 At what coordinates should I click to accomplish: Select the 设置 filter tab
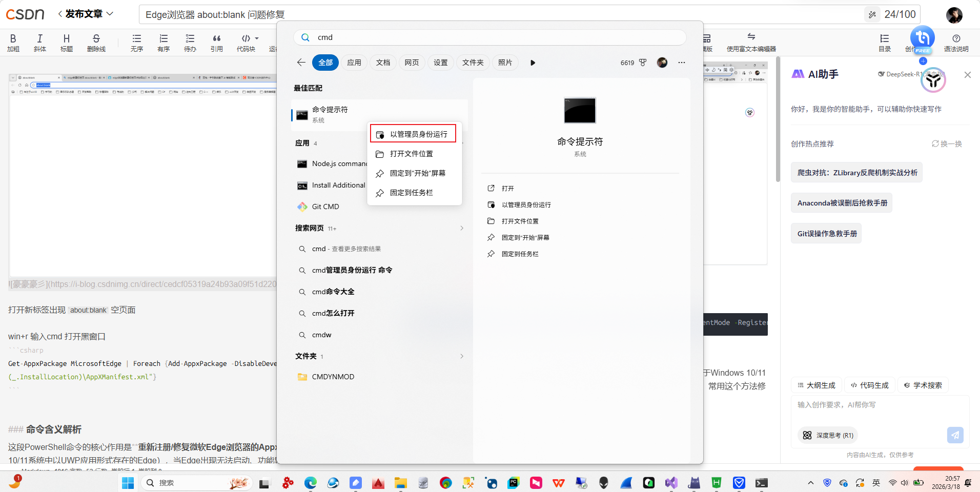pos(440,63)
